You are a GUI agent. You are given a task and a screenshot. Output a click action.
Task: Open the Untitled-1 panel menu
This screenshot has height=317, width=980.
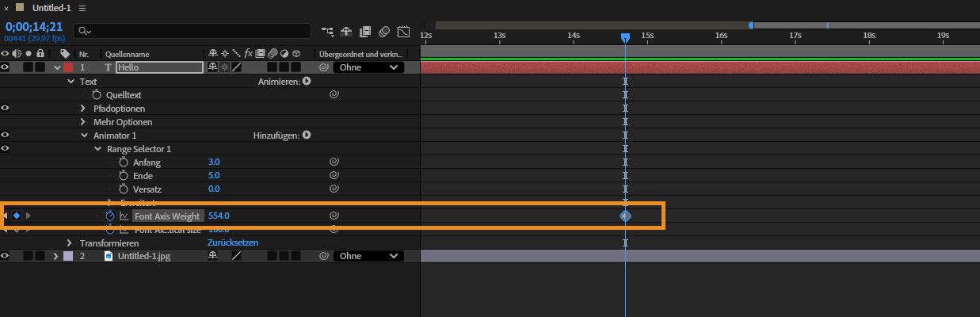[x=82, y=8]
